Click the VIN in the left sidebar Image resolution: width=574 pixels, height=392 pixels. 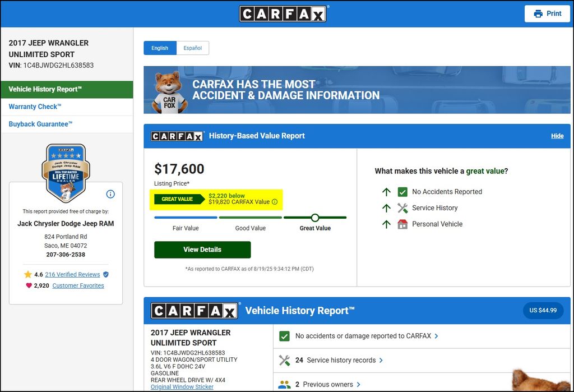(x=51, y=66)
